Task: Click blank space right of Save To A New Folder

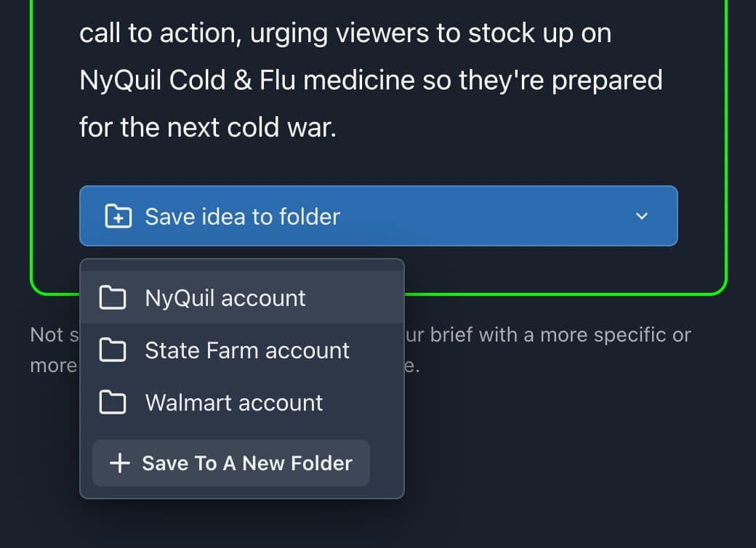Action: click(386, 463)
